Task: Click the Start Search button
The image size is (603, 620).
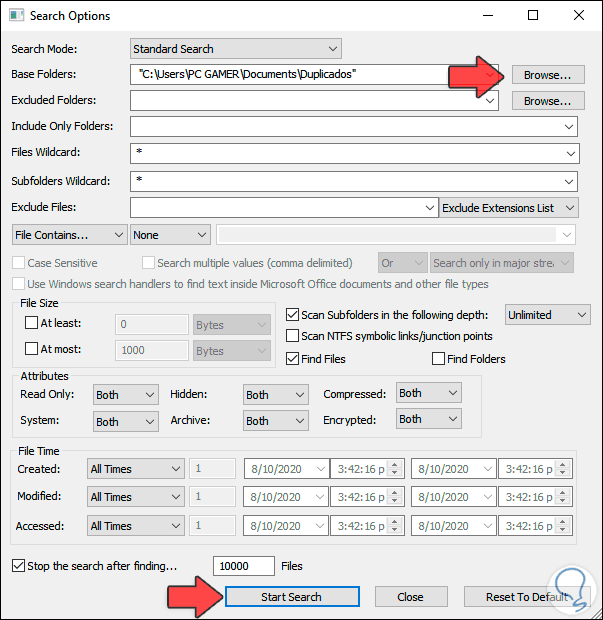Action: click(292, 597)
